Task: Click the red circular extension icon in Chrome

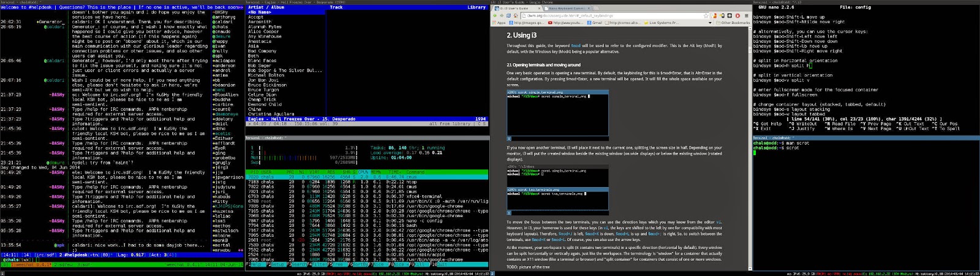Action: pyautogui.click(x=737, y=15)
